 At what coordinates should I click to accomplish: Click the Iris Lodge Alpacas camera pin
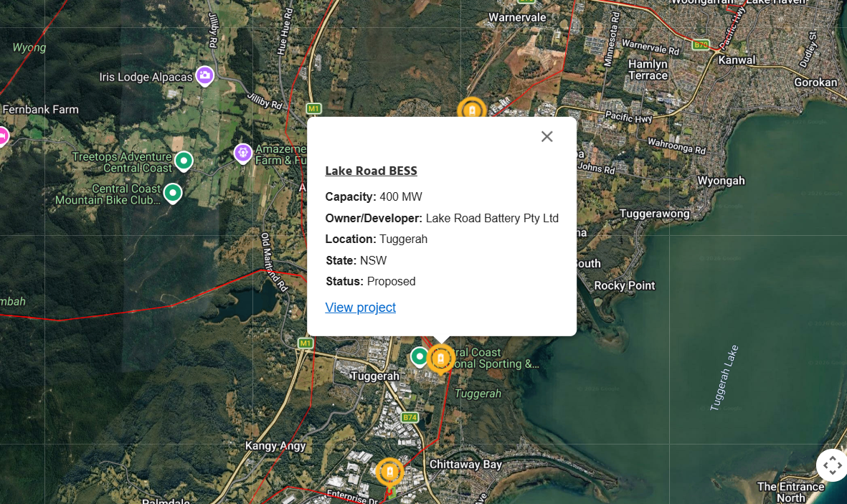pyautogui.click(x=204, y=75)
